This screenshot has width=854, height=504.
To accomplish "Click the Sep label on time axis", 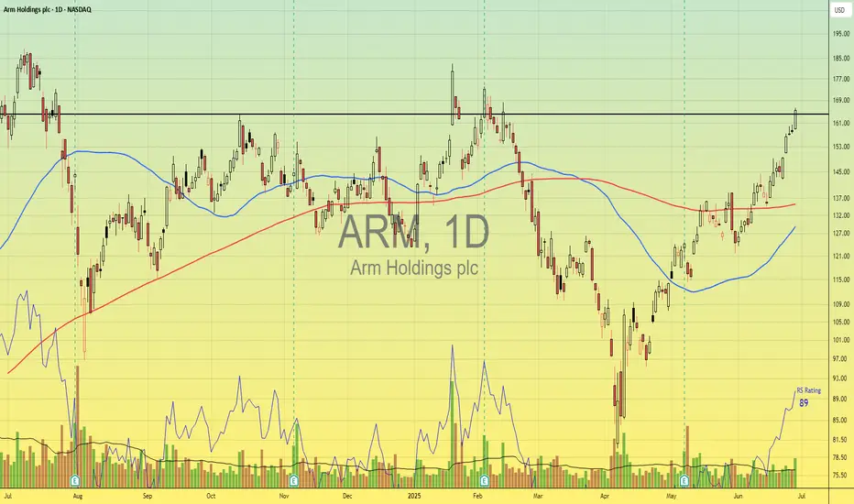I will coord(148,497).
